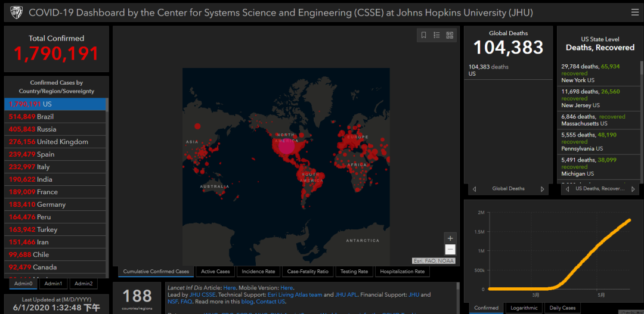
Task: Zoom out on the map
Action: 450,250
